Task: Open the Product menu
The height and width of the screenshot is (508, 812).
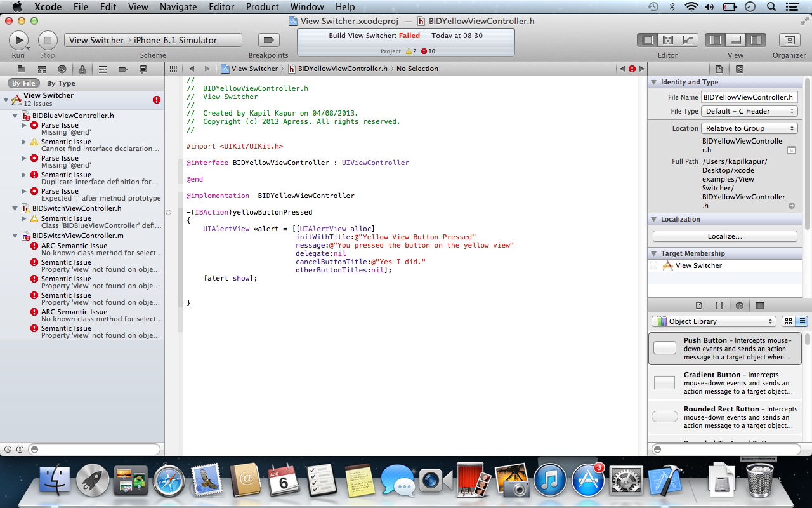Action: tap(262, 7)
